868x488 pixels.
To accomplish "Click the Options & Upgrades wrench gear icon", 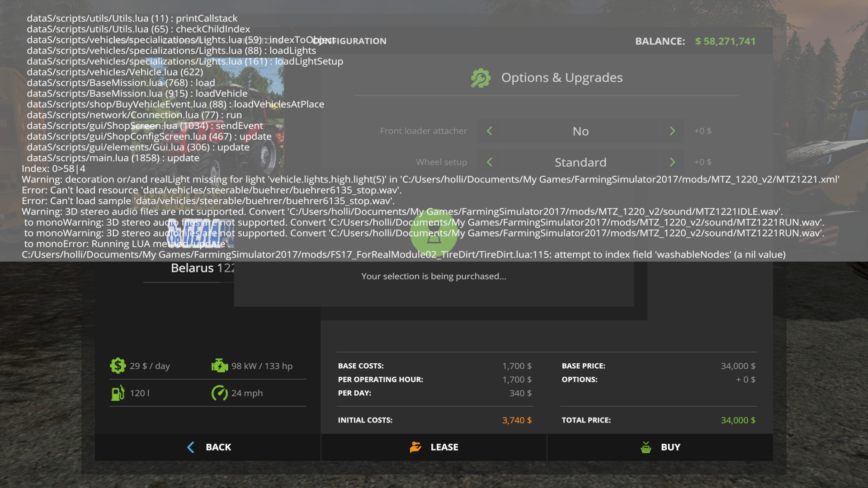I will 481,78.
